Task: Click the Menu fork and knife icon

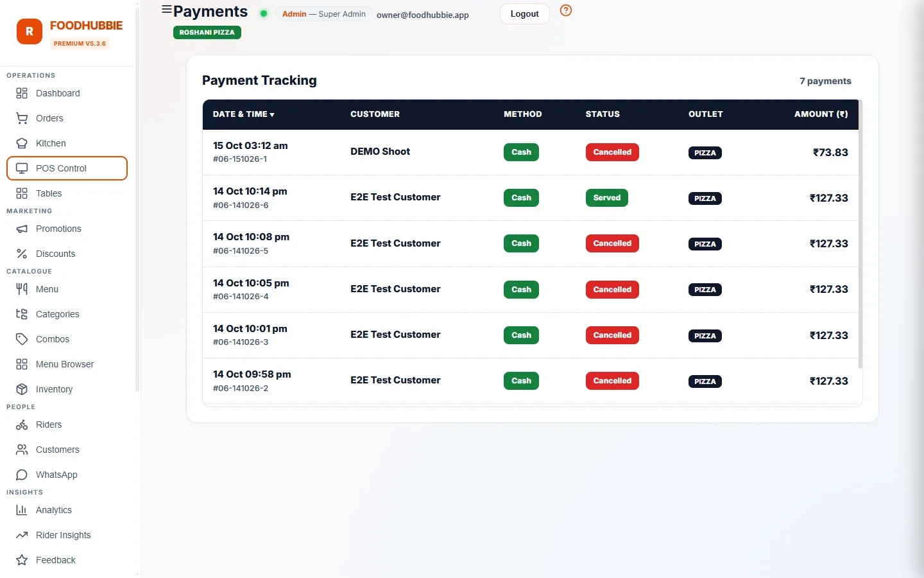Action: [22, 289]
